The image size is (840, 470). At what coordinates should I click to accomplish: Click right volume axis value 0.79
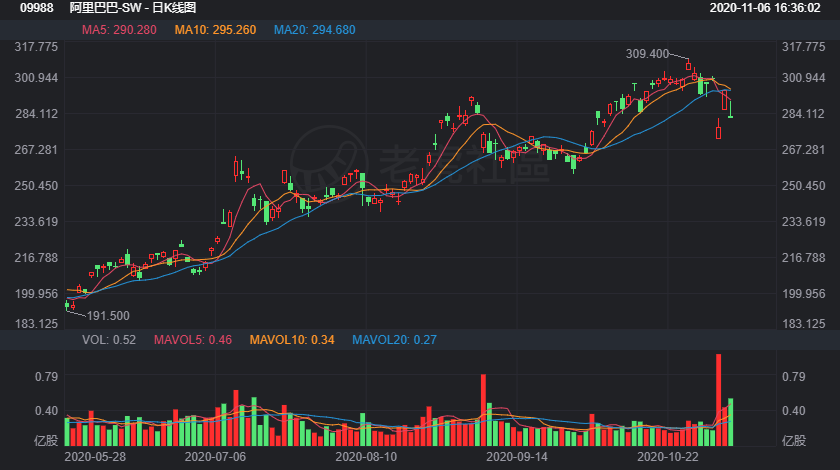pyautogui.click(x=793, y=377)
